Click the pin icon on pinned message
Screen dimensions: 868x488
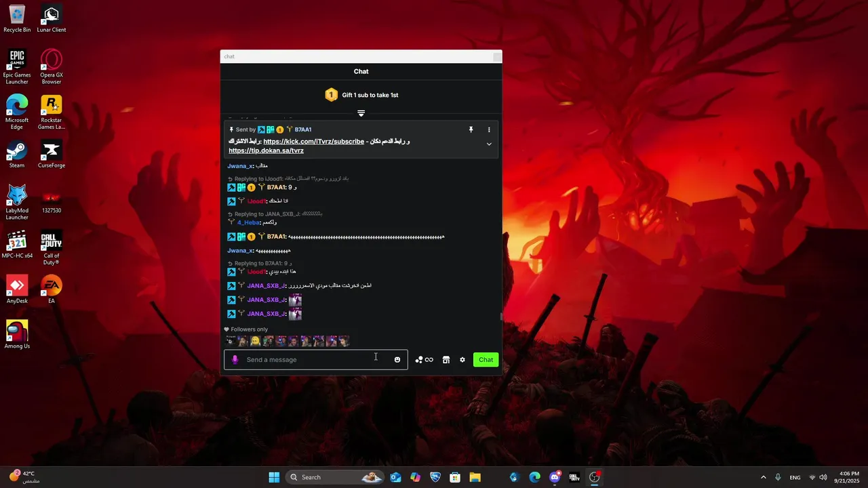pos(471,129)
